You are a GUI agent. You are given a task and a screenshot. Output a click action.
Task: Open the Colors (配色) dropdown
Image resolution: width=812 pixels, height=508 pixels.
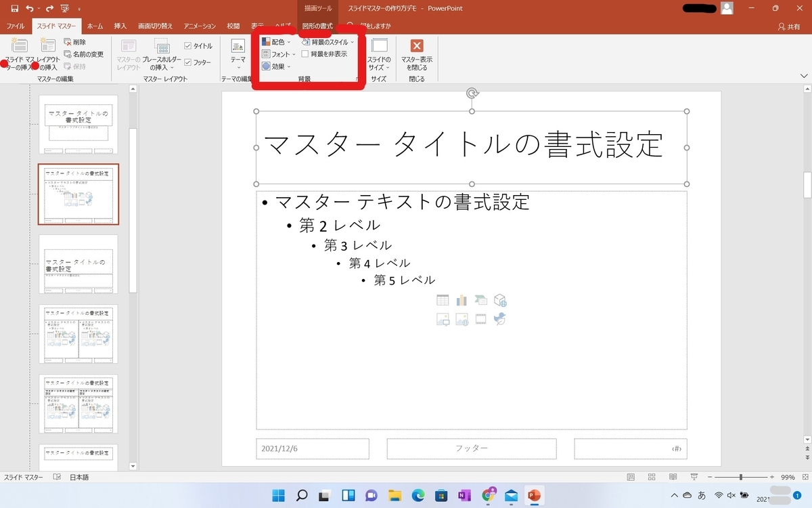(276, 42)
